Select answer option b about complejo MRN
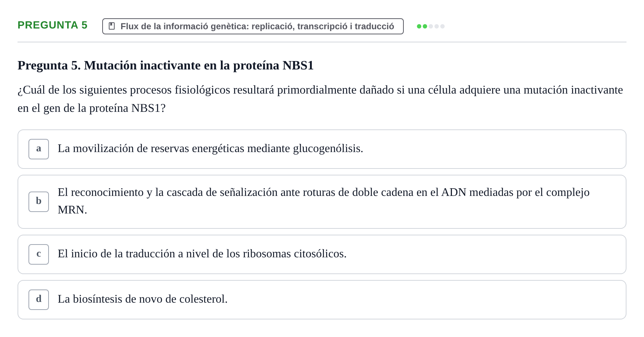644x337 pixels. [x=322, y=202]
